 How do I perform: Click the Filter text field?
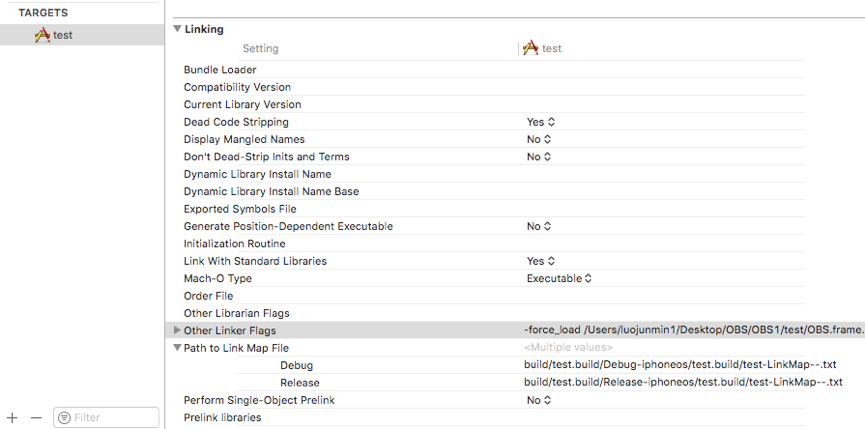click(x=112, y=417)
